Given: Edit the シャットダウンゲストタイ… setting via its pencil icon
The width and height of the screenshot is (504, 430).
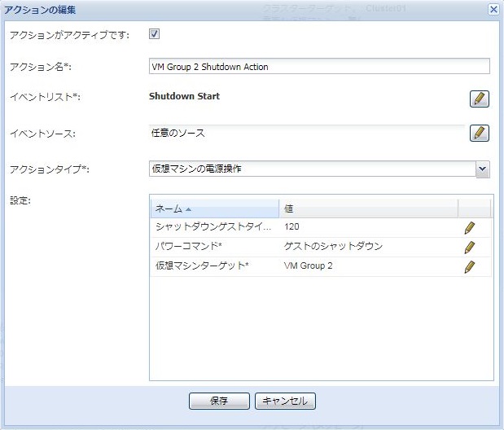Looking at the screenshot, I should pyautogui.click(x=469, y=228).
